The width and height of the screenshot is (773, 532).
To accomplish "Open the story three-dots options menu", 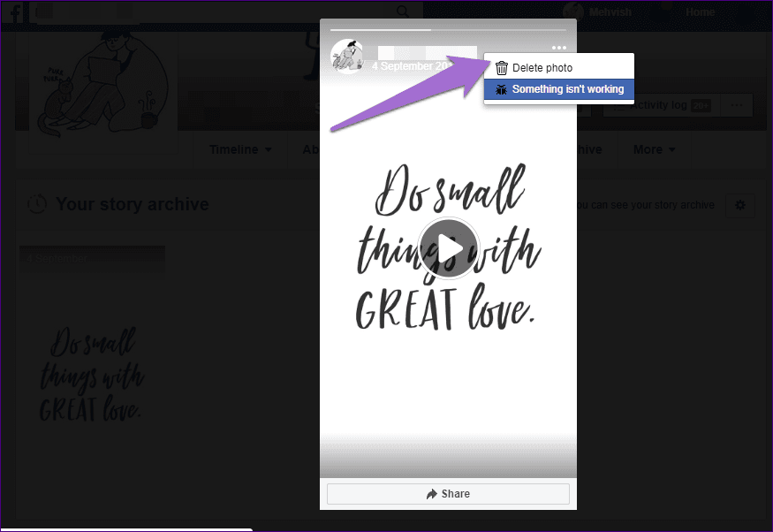I will point(558,48).
